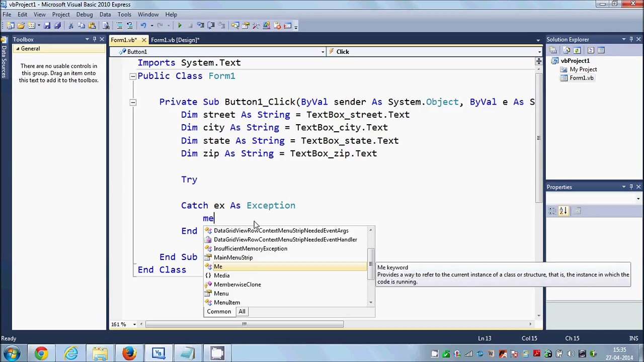Choose Media in the IntelliSense list
Screen dimensions: 644x362
click(x=286, y=276)
